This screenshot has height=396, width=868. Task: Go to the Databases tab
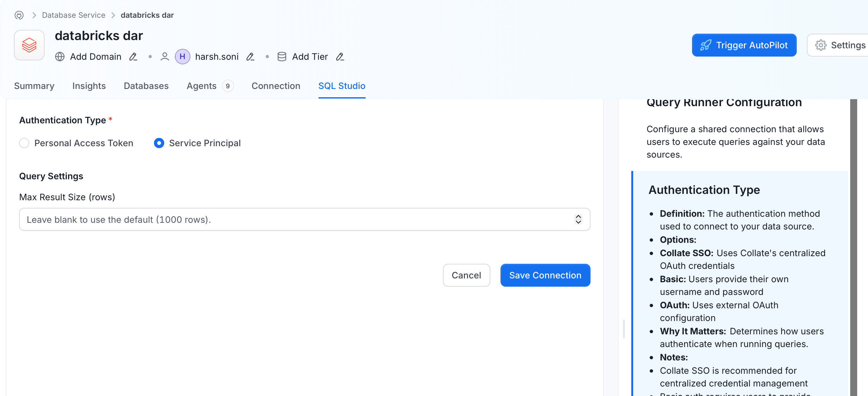coord(146,86)
